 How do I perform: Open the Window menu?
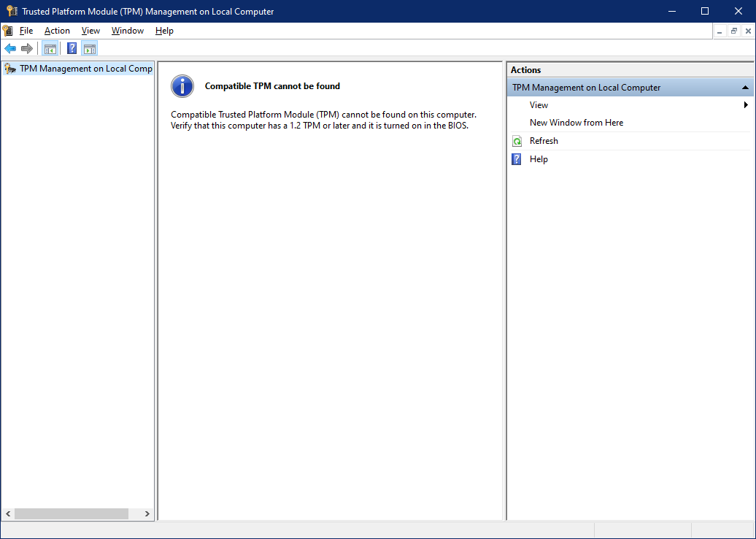pos(127,31)
